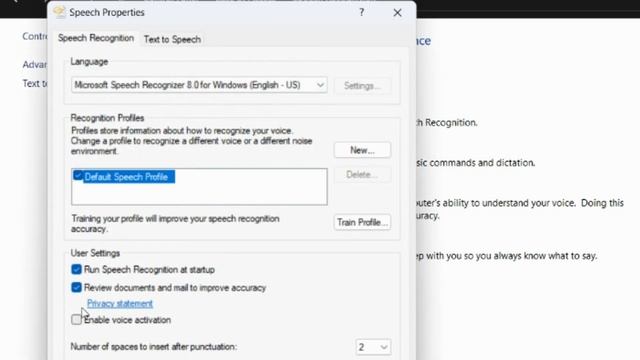This screenshot has height=360, width=640.
Task: Click the Delete profile button
Action: coord(362,175)
